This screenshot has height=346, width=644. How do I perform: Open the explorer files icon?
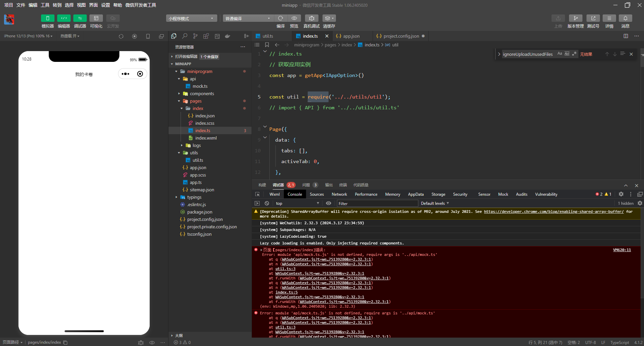pos(174,36)
